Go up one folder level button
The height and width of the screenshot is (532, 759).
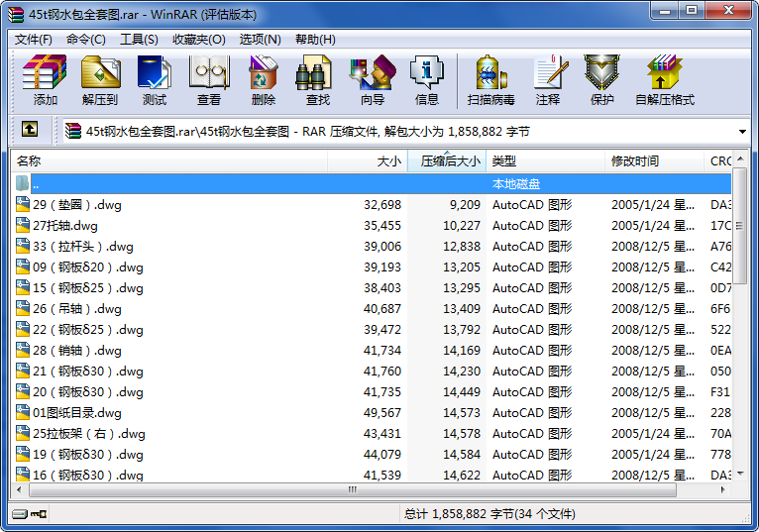click(x=30, y=129)
